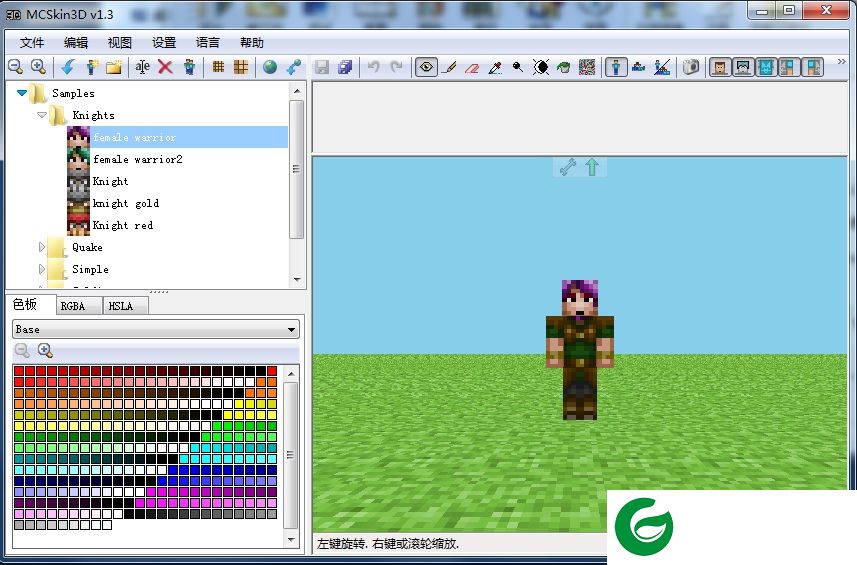Screen dimensions: 857x565
Task: Open the 文件 menu
Action: point(32,43)
